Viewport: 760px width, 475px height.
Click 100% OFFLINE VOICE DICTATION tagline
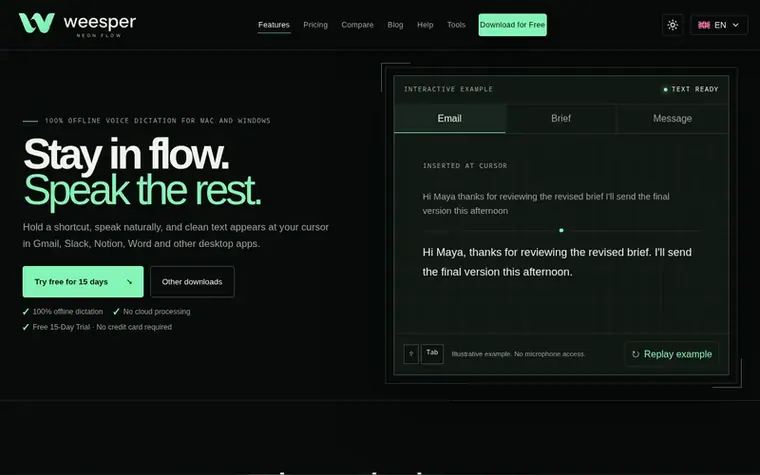coord(158,121)
